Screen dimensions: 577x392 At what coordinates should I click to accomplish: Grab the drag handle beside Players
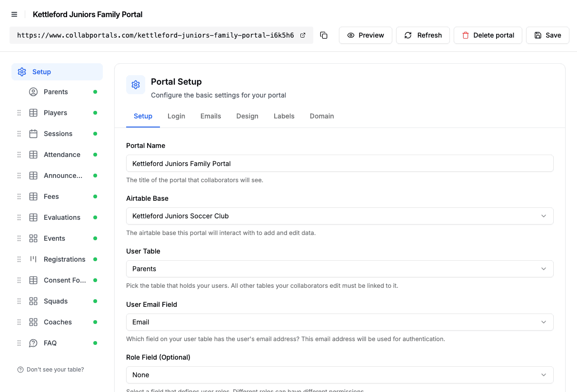pyautogui.click(x=19, y=113)
